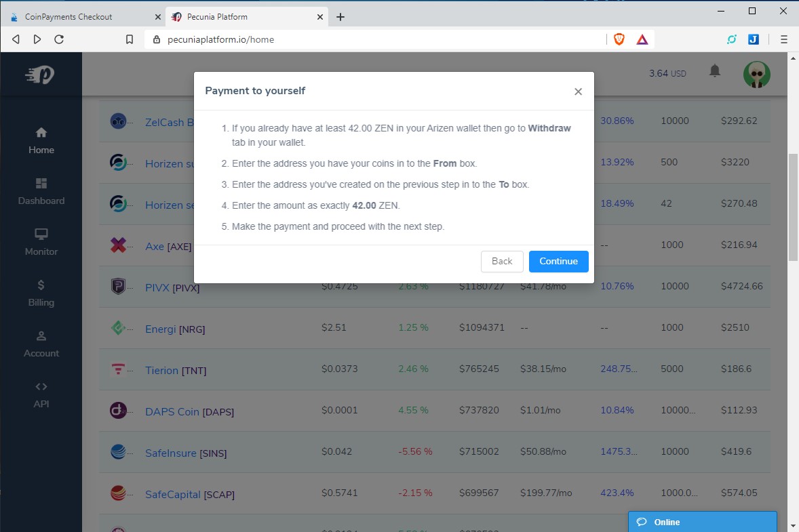Select the Pecunia Platform tab
799x532 pixels.
point(247,17)
